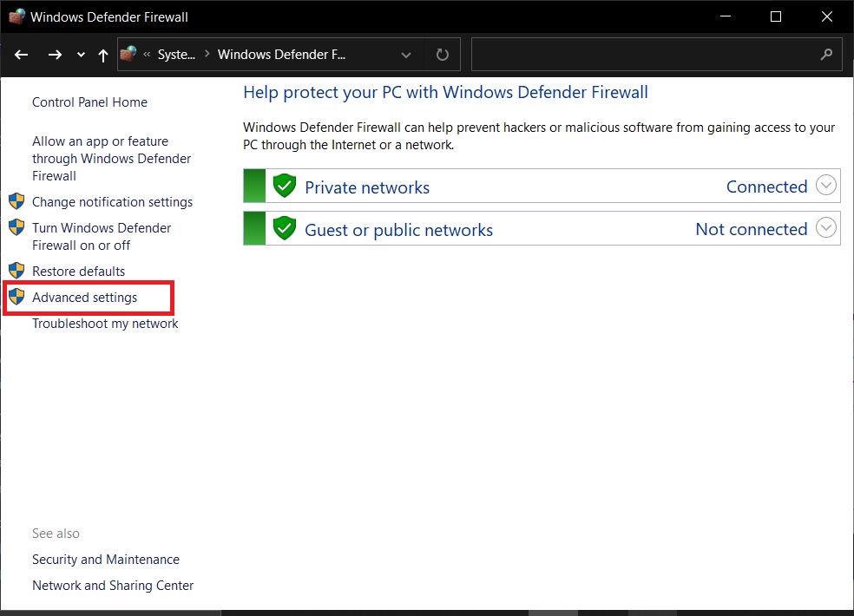Click inside the Control Panel search box

642,55
